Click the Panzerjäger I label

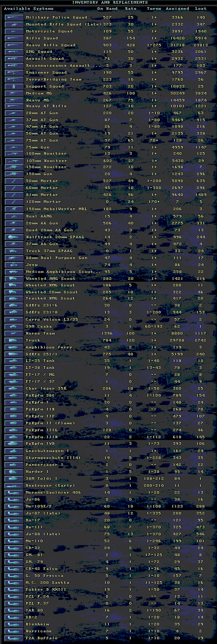point(45,465)
